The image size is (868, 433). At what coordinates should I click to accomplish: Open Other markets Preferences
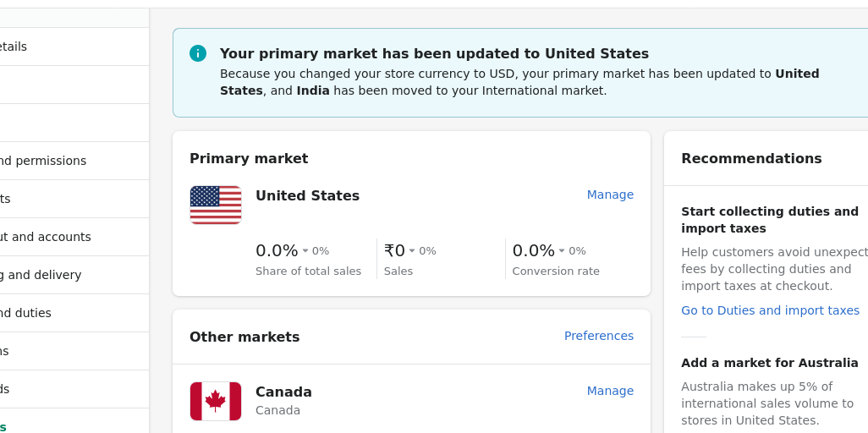pos(598,336)
